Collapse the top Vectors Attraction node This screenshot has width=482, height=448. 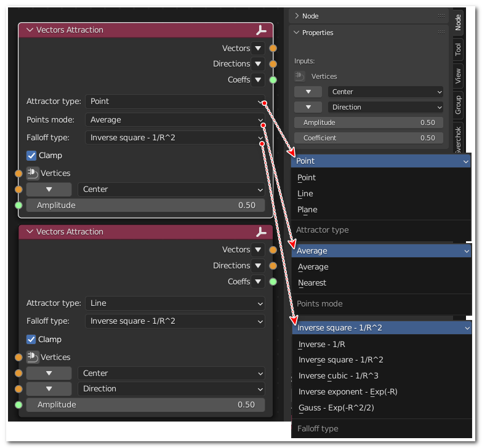(30, 30)
